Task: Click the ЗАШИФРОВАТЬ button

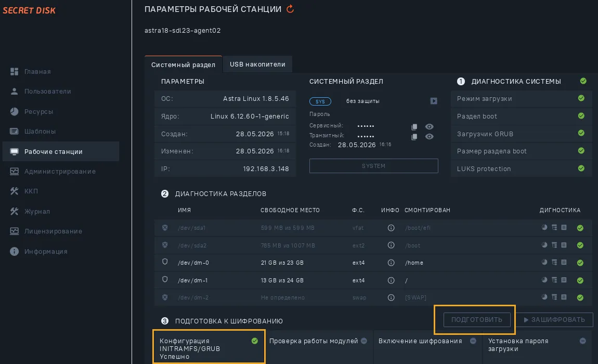Action: (554, 320)
